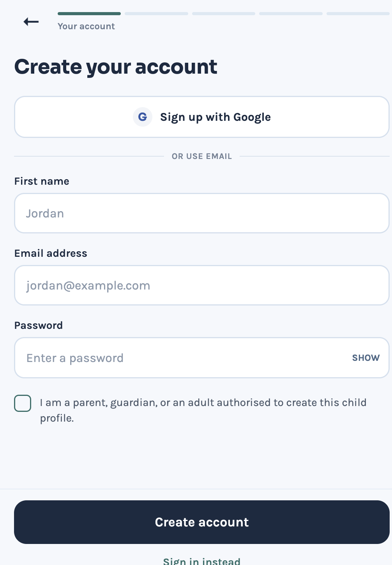The height and width of the screenshot is (565, 392).
Task: Select the third progress step segment
Action: click(224, 14)
